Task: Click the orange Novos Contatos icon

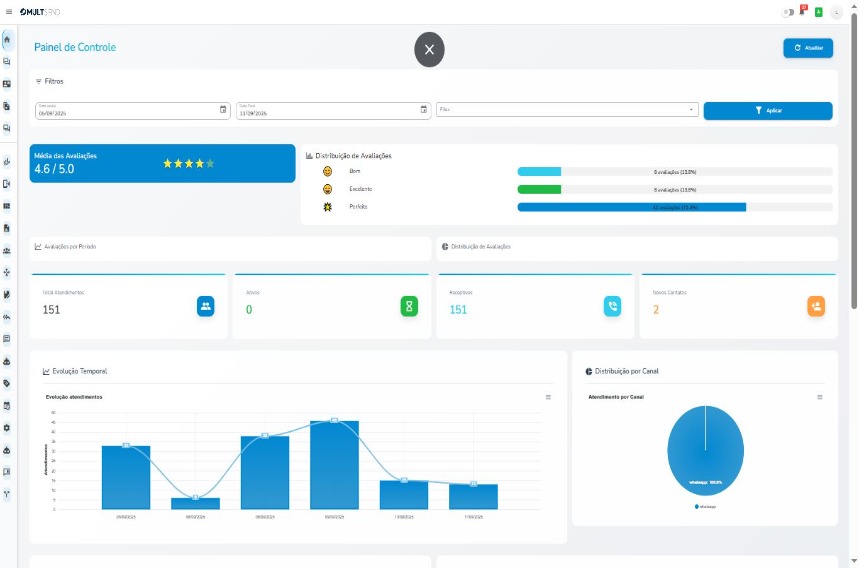Action: click(816, 307)
